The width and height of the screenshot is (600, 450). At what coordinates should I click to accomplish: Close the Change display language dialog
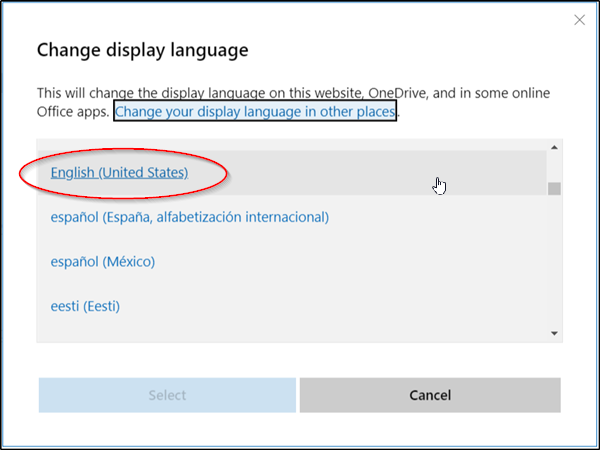578,20
